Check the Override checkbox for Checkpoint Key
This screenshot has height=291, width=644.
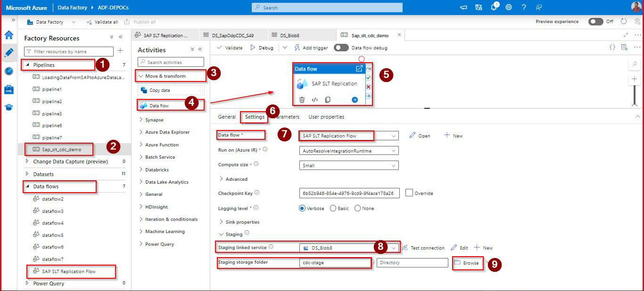[409, 193]
